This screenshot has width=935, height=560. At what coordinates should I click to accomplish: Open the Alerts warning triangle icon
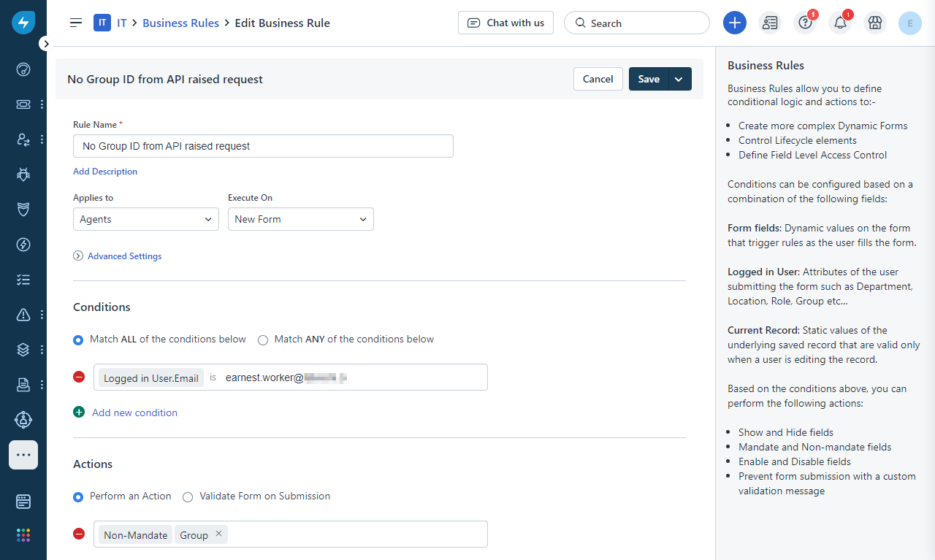click(23, 315)
